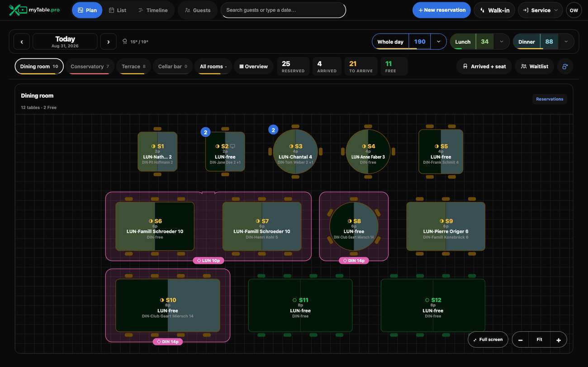Expand the Dinner dropdown arrow

click(566, 42)
